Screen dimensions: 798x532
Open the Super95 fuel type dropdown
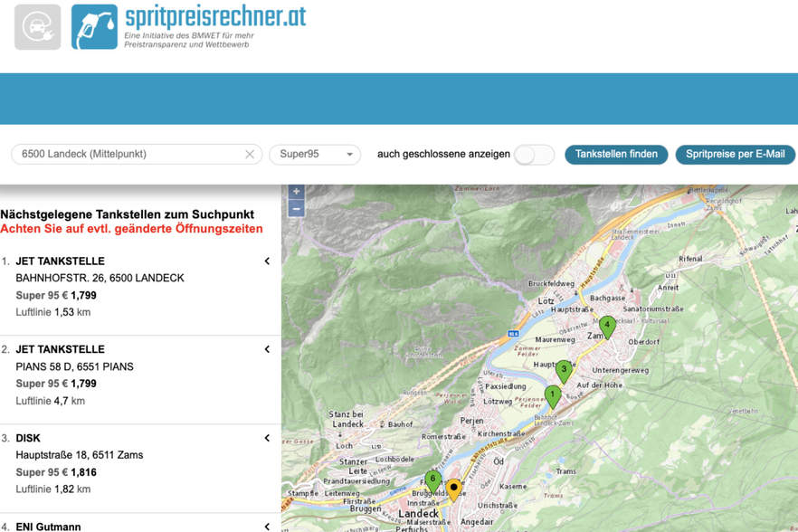tap(315, 154)
